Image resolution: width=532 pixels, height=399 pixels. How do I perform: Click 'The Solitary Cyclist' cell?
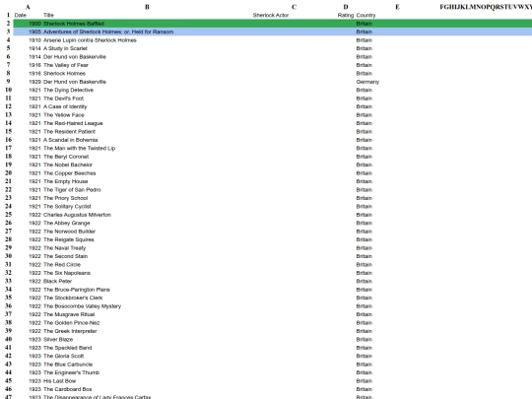67,206
